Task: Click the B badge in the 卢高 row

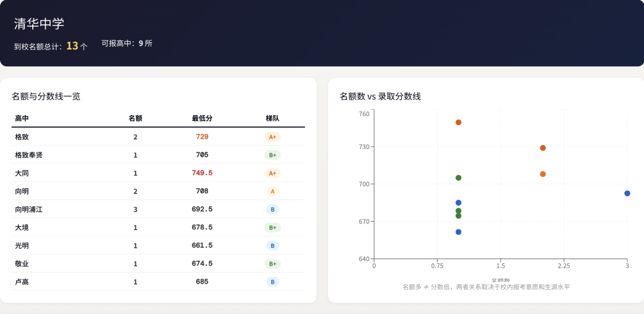Action: pos(273,282)
